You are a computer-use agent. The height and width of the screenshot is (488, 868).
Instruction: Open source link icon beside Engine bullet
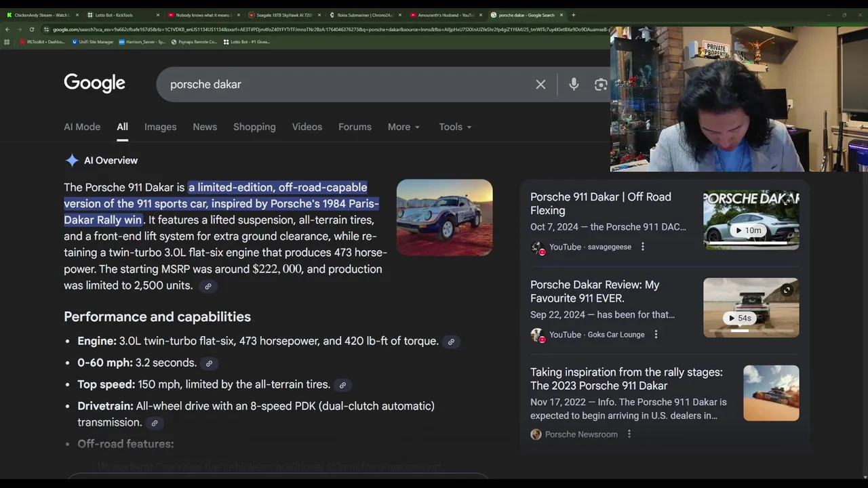click(x=451, y=342)
